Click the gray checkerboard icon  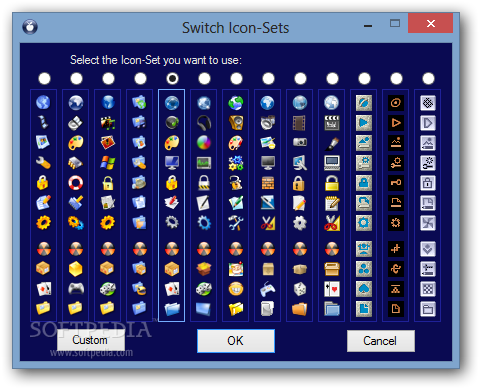pos(428,289)
